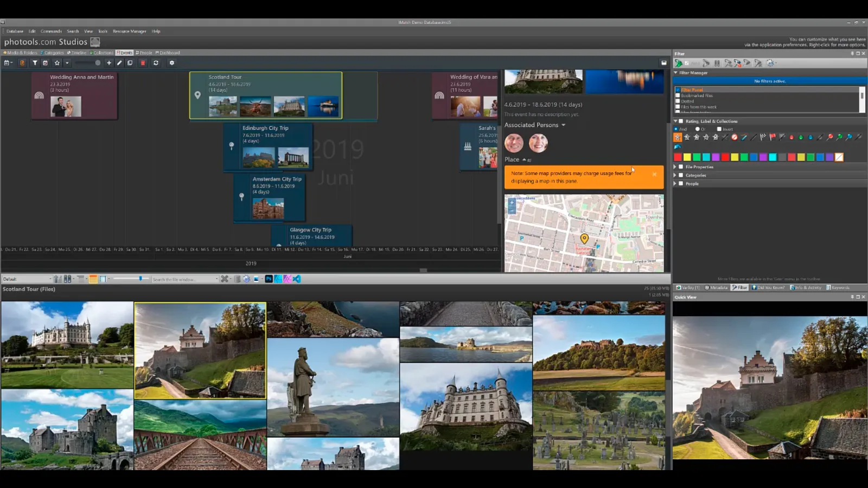Click the orange bookmark icon in Events toolbar
The image size is (868, 488).
(22, 63)
